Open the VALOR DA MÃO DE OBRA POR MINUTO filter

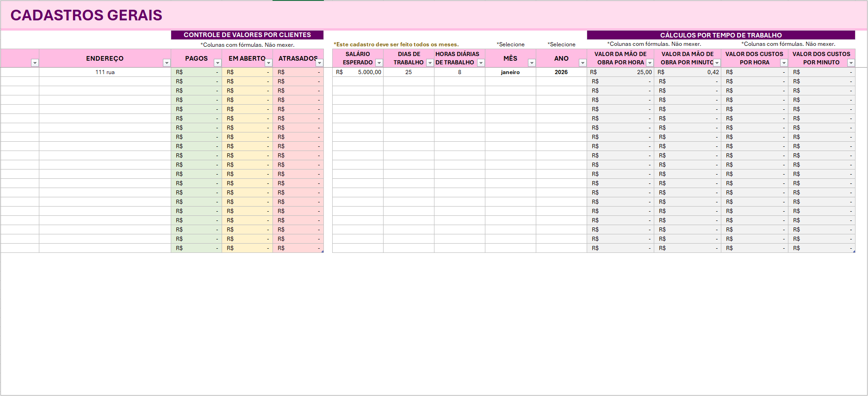coord(717,63)
